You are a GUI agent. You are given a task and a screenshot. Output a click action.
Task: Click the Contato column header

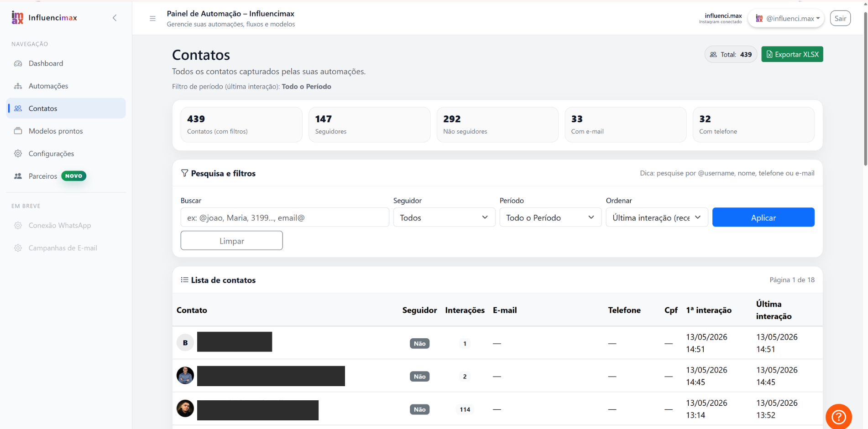192,310
